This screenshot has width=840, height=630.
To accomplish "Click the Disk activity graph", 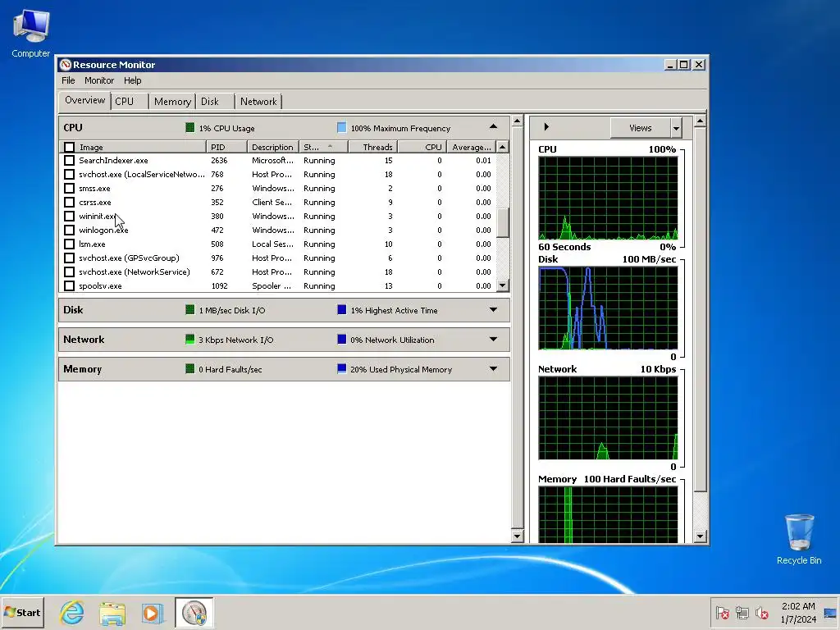I will pyautogui.click(x=608, y=308).
